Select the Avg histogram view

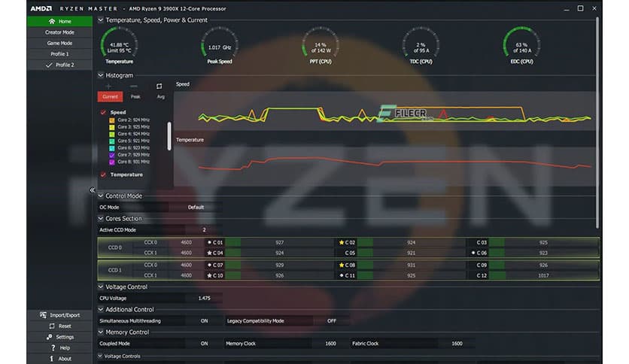(161, 96)
